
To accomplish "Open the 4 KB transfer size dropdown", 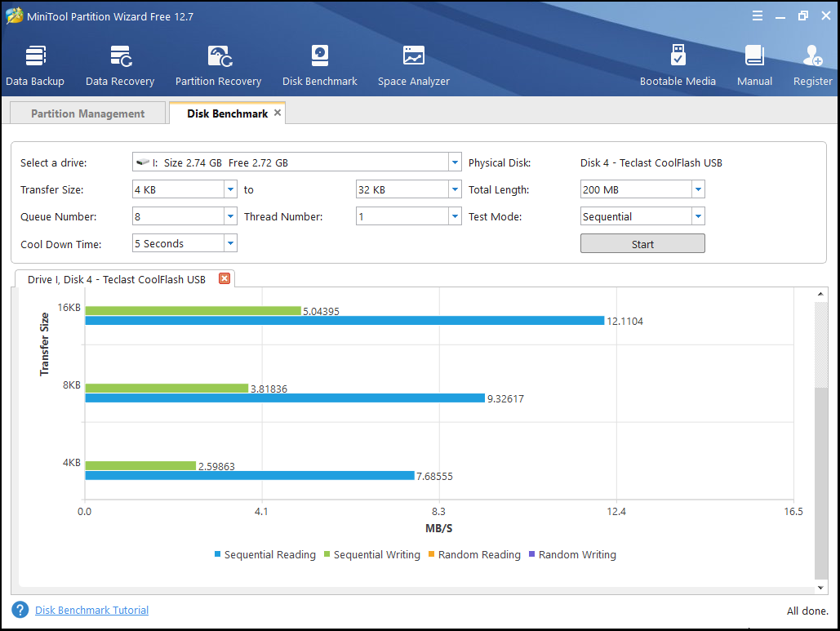I will pyautogui.click(x=230, y=189).
